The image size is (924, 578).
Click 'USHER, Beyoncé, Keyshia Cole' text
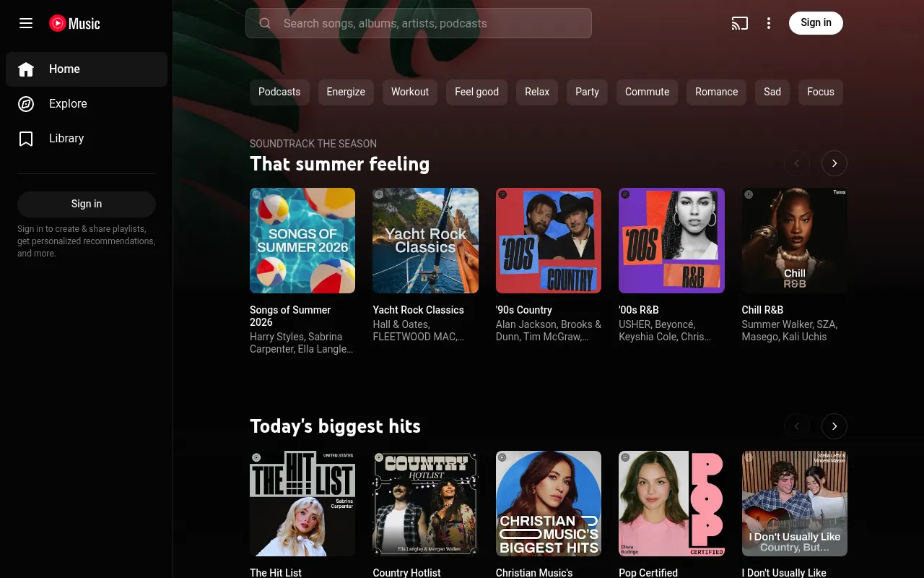(665, 331)
